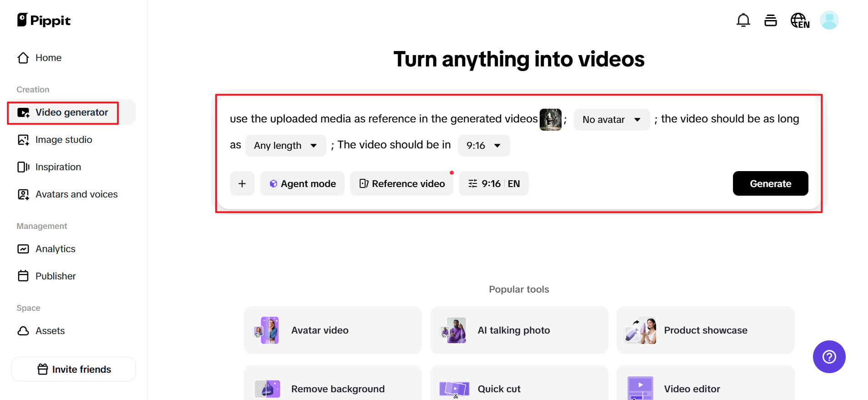Viewport: 868px width, 400px height.
Task: Click the AI talking photo card thumbnail icon
Action: [454, 330]
